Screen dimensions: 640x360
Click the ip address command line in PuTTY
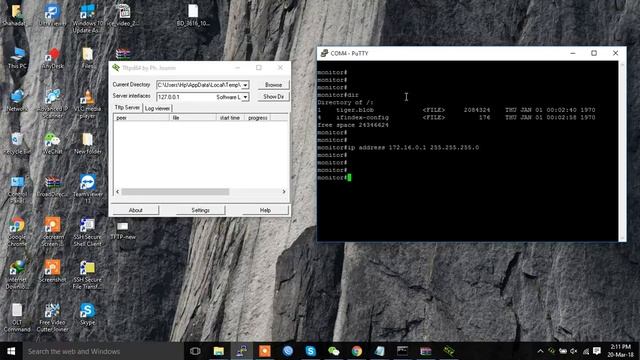tap(398, 147)
